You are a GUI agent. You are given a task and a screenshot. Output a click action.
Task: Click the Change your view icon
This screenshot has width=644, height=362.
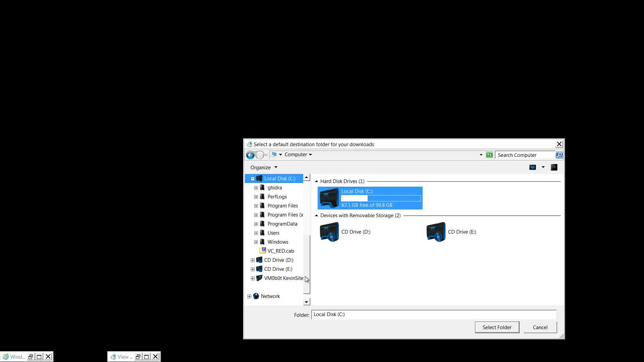[532, 167]
